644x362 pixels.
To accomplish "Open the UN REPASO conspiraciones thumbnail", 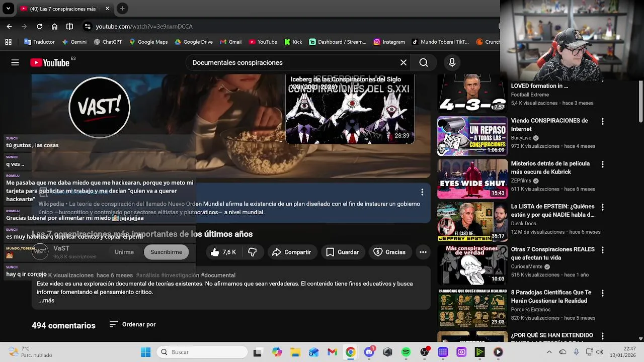I will [472, 136].
